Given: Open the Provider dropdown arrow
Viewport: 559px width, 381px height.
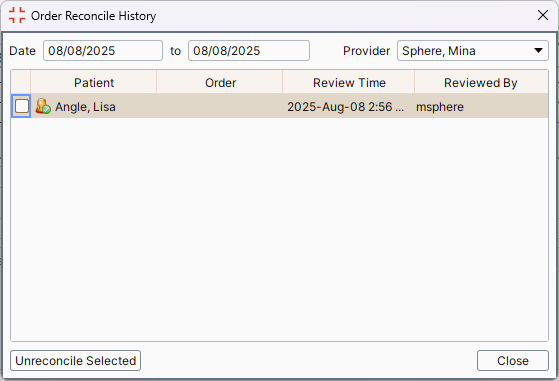Looking at the screenshot, I should 538,51.
